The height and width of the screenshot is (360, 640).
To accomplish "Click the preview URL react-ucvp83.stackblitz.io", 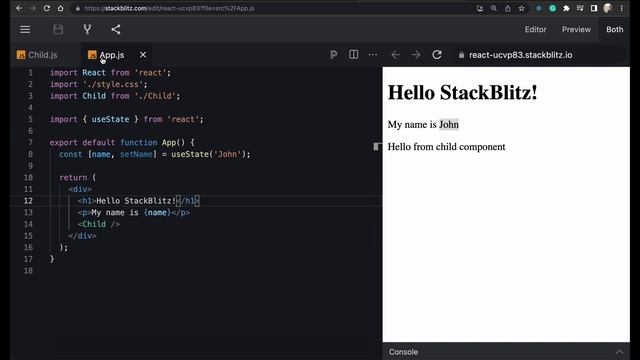I will (520, 55).
